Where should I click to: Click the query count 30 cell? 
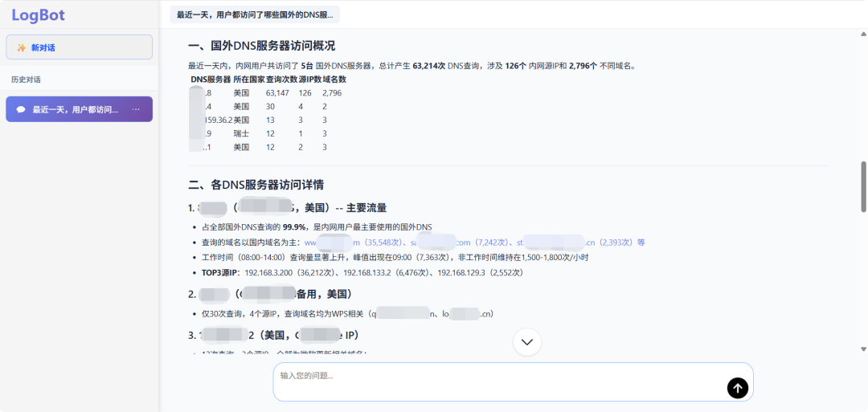270,106
